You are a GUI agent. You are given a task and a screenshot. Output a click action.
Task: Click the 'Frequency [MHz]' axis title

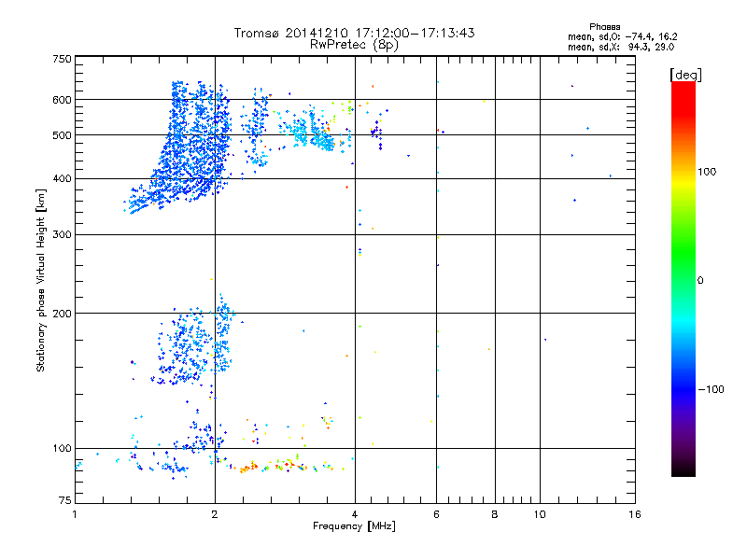tap(354, 526)
